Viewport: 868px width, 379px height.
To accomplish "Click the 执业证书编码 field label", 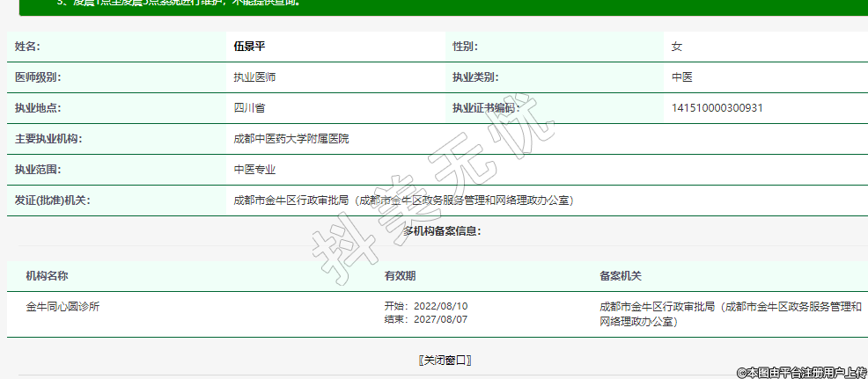I will pos(486,108).
